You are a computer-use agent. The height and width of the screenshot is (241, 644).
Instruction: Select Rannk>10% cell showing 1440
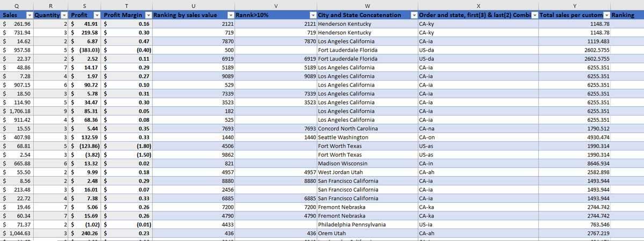[x=276, y=137]
